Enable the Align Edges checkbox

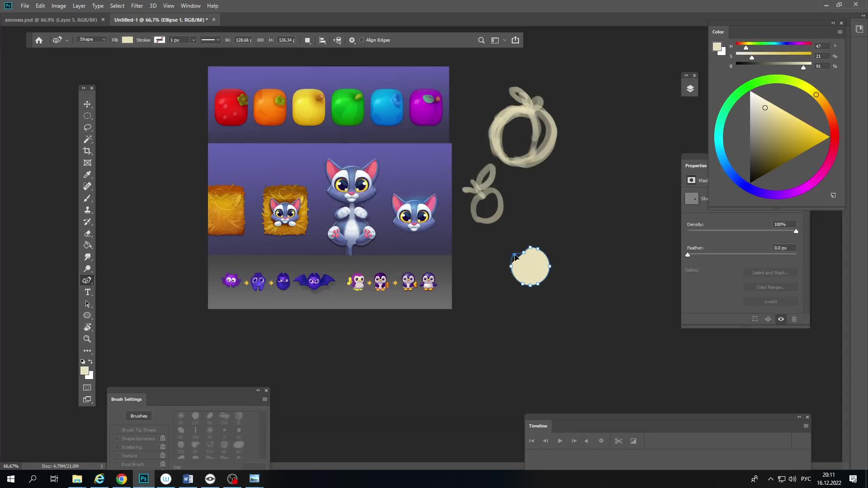(x=362, y=40)
